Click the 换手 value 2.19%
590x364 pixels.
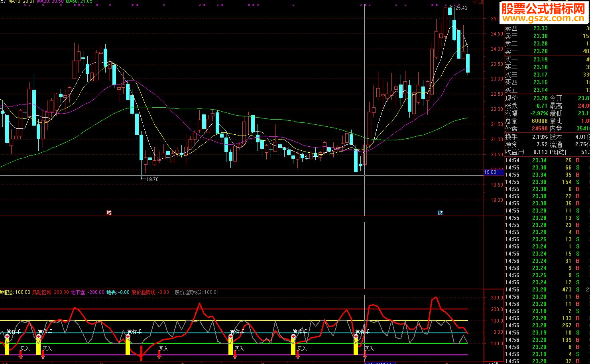pyautogui.click(x=540, y=137)
